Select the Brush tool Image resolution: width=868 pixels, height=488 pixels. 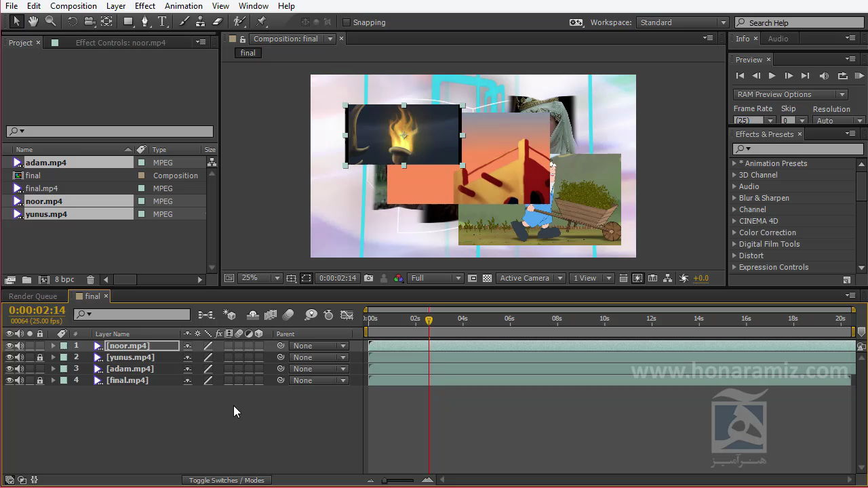click(x=184, y=22)
